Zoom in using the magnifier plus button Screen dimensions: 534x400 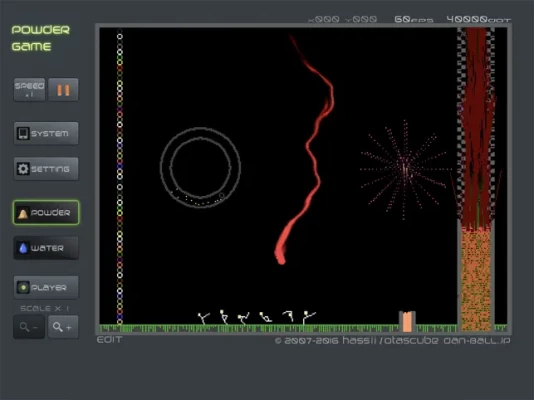pos(63,327)
